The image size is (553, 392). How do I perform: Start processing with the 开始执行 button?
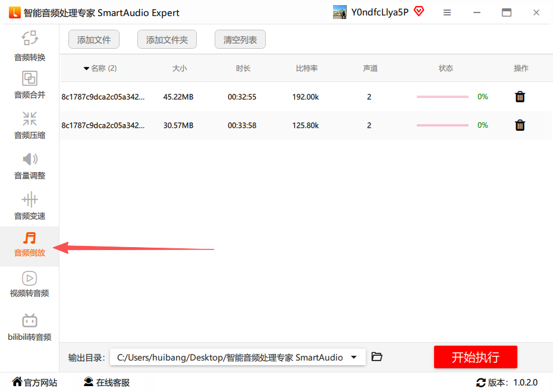[x=475, y=357]
